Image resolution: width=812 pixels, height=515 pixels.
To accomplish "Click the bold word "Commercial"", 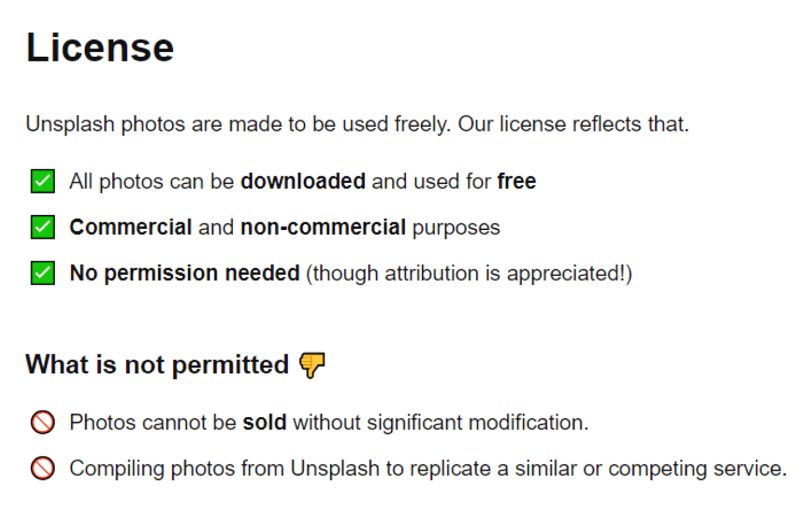I will tap(131, 227).
